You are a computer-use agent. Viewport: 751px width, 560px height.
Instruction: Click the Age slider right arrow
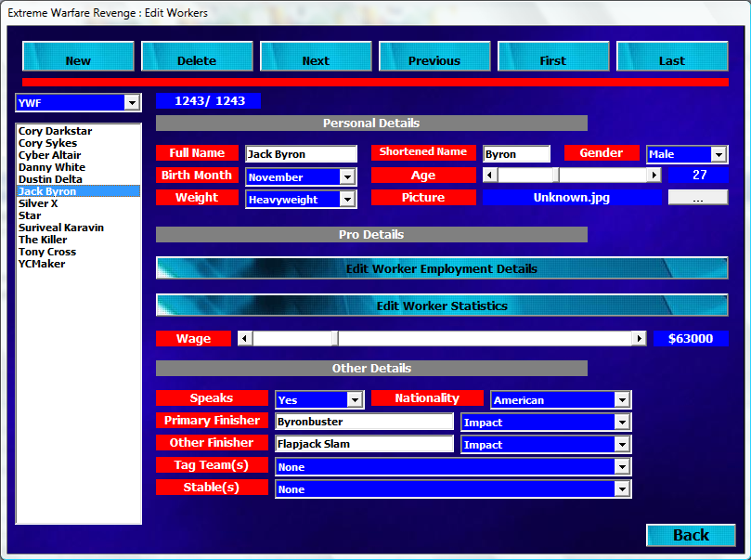(x=654, y=175)
